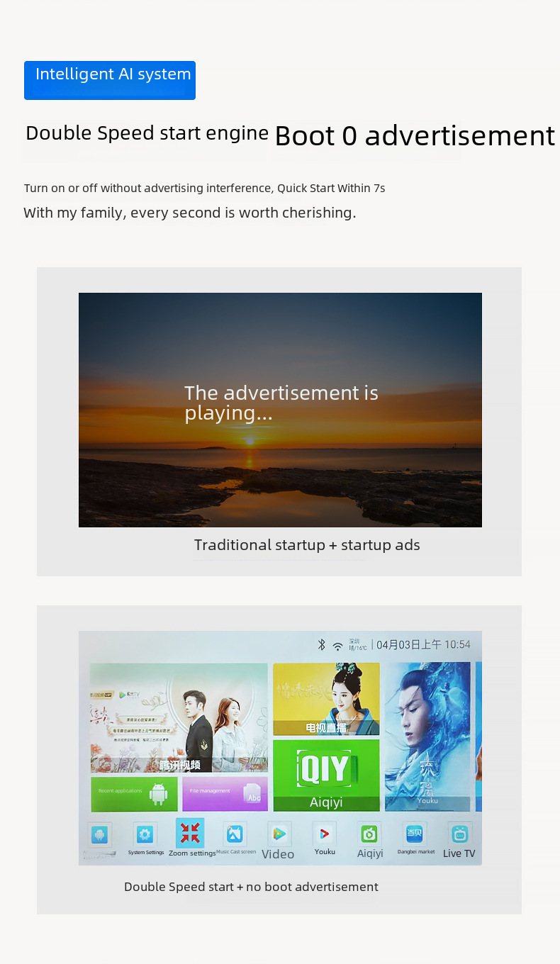Click the sunset advertisement playing image
The height and width of the screenshot is (964, 560).
tap(280, 410)
